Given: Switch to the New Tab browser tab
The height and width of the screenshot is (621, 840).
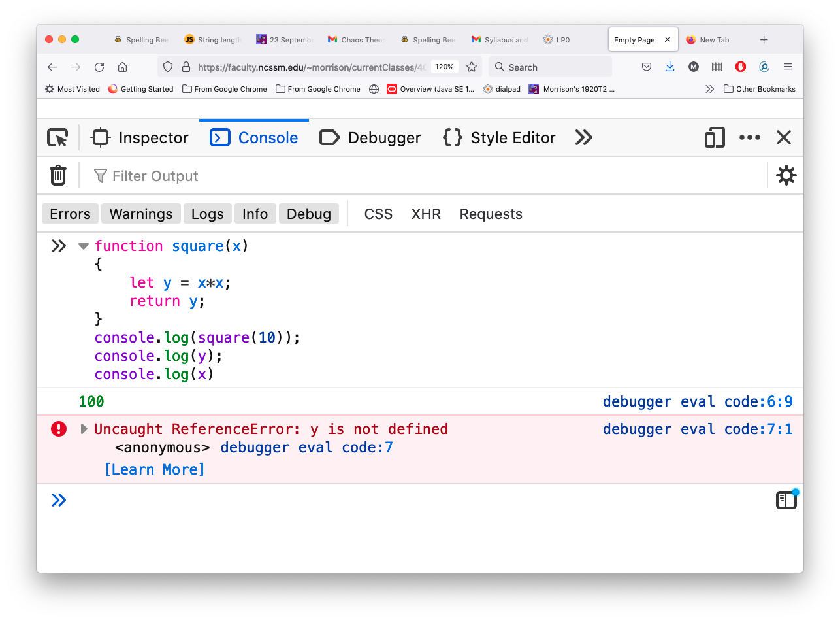Looking at the screenshot, I should (x=707, y=40).
